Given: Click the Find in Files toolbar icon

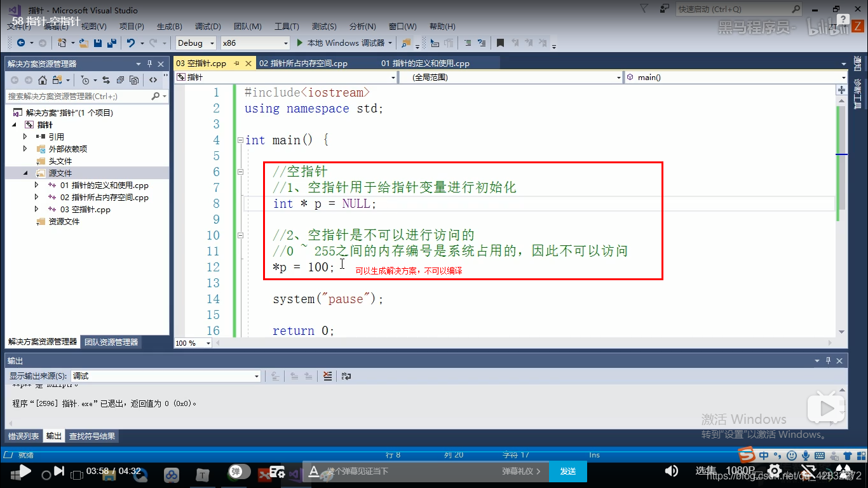Looking at the screenshot, I should pyautogui.click(x=406, y=43).
